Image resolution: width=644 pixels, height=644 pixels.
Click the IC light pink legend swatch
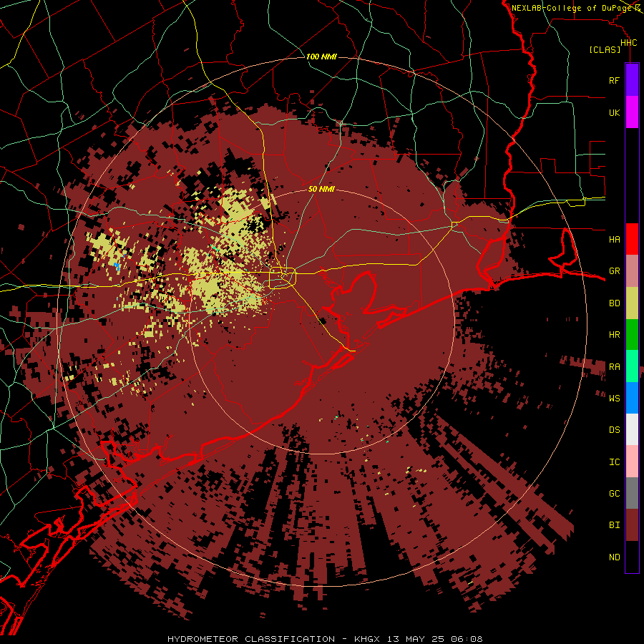point(632,462)
